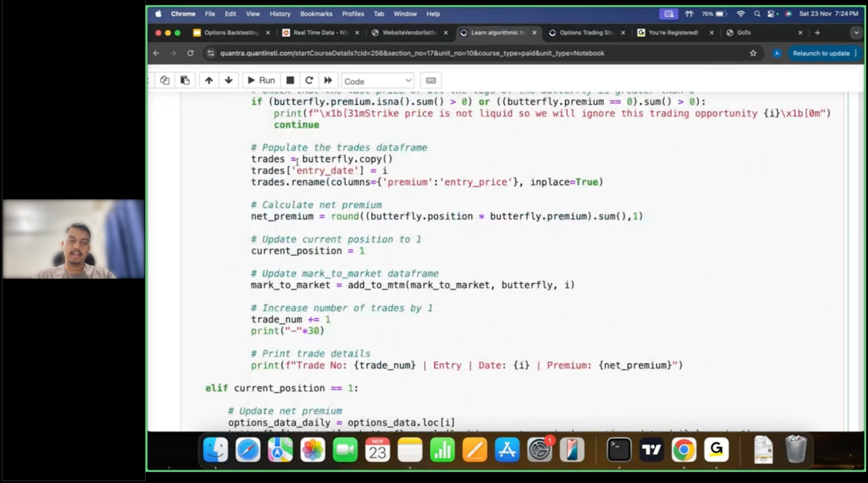
Task: Click the Relaunch to update button
Action: (820, 53)
